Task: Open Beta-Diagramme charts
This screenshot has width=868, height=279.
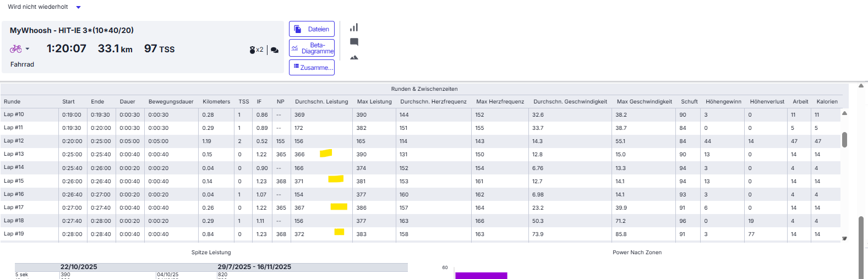Action: click(x=312, y=48)
